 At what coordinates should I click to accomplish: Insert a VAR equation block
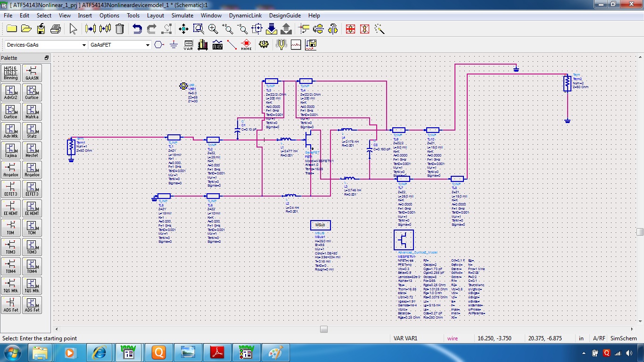[x=188, y=45]
